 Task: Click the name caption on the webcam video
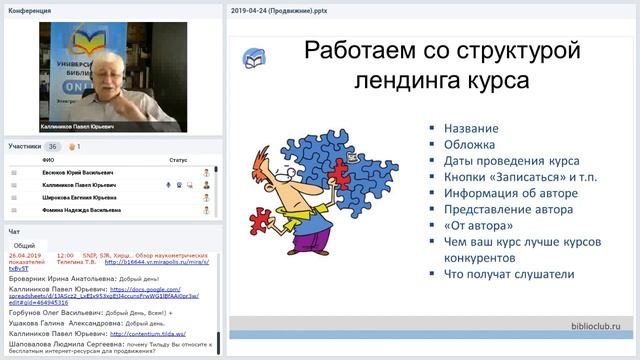click(x=77, y=127)
